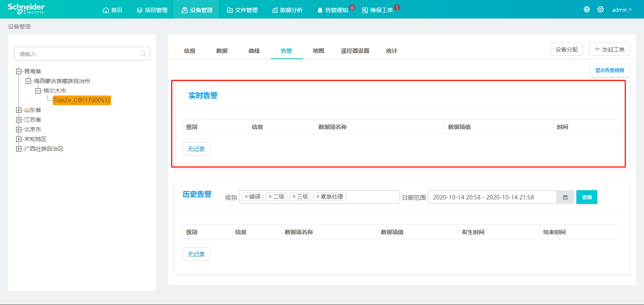The height and width of the screenshot is (305, 644).
Task: Open 数据分析 in top navigation
Action: (x=287, y=10)
